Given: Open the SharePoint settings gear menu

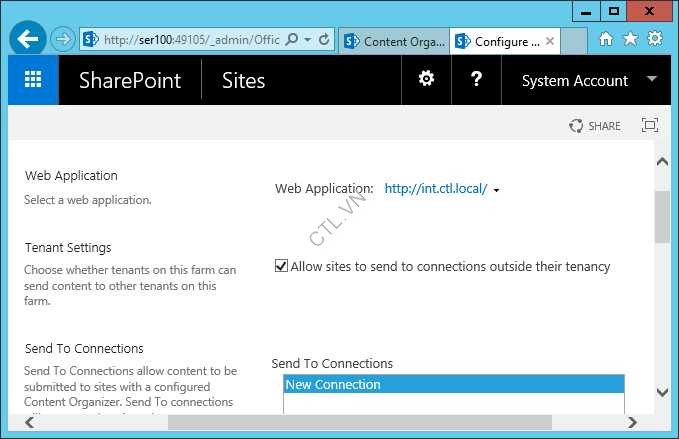Looking at the screenshot, I should (426, 80).
